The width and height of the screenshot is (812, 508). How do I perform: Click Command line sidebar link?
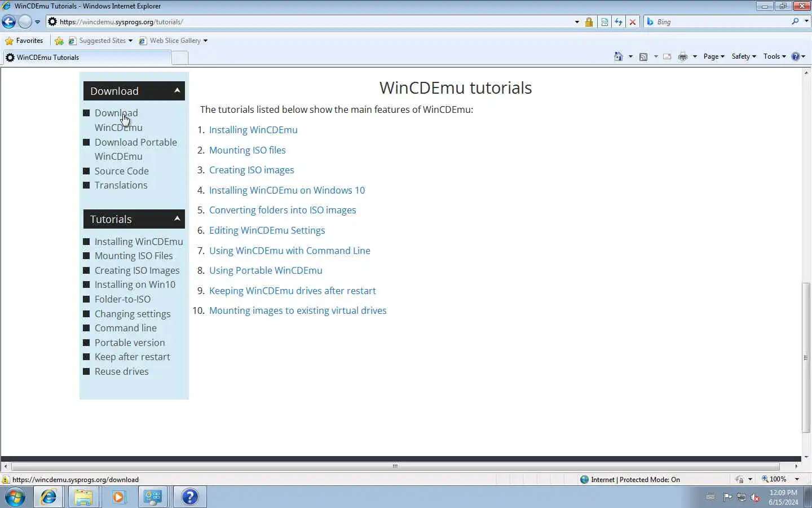coord(126,328)
